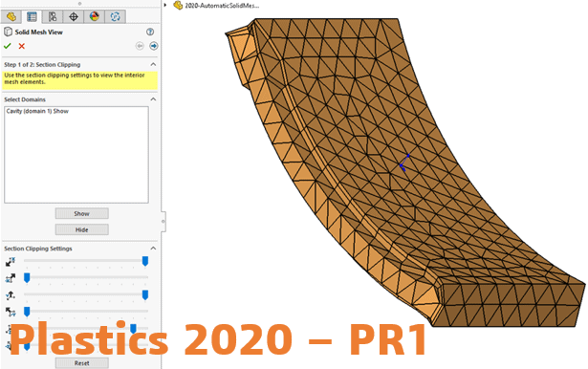Cancel Solid Mesh View with red X

21,46
